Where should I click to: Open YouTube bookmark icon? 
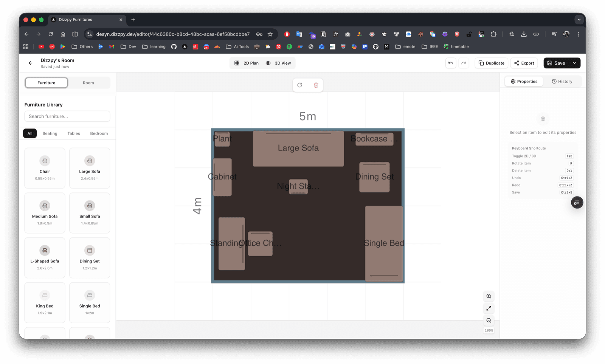click(x=41, y=47)
